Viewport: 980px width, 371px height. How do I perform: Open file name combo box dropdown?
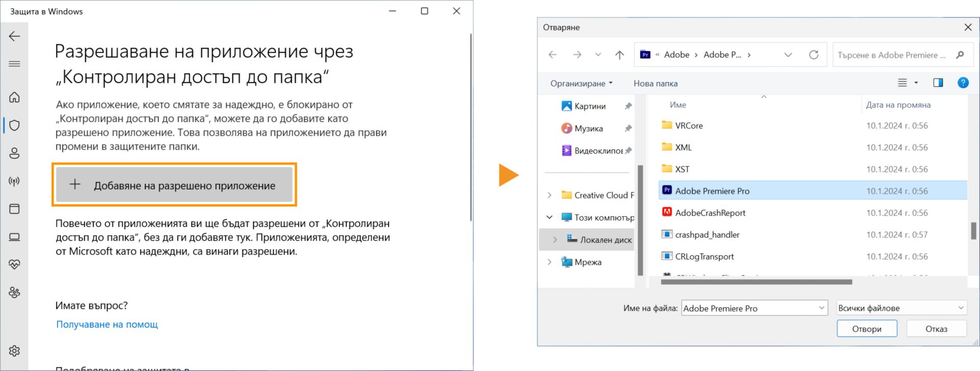[x=822, y=308]
